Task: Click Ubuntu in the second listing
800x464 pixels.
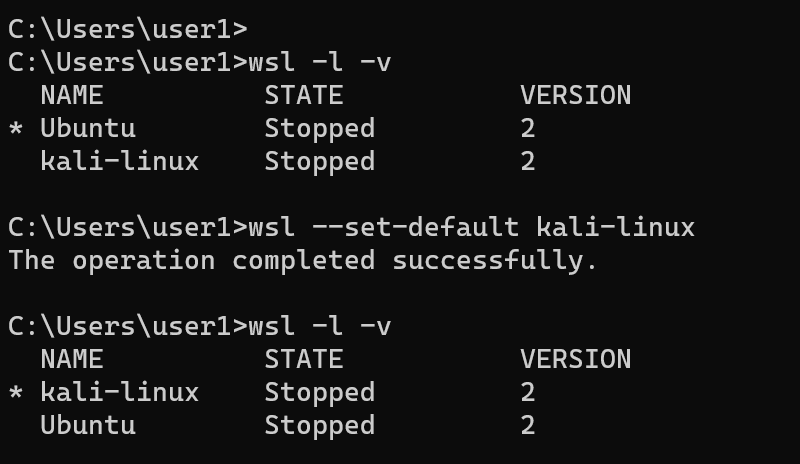Action: tap(88, 425)
